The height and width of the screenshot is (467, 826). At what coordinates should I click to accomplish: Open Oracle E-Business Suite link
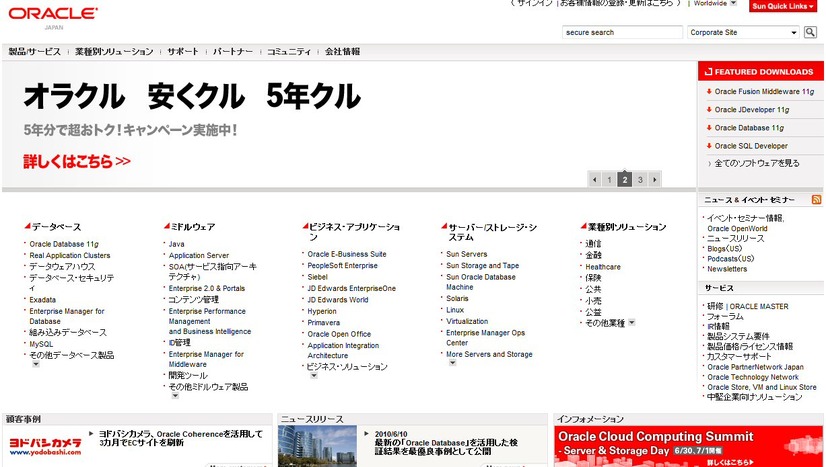[x=347, y=254]
